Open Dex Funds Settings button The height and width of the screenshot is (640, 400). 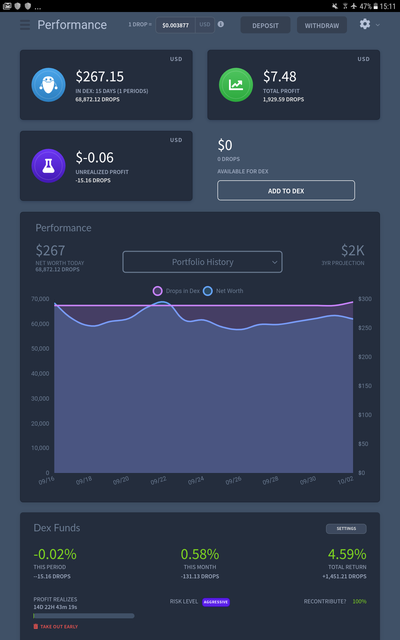tap(346, 529)
